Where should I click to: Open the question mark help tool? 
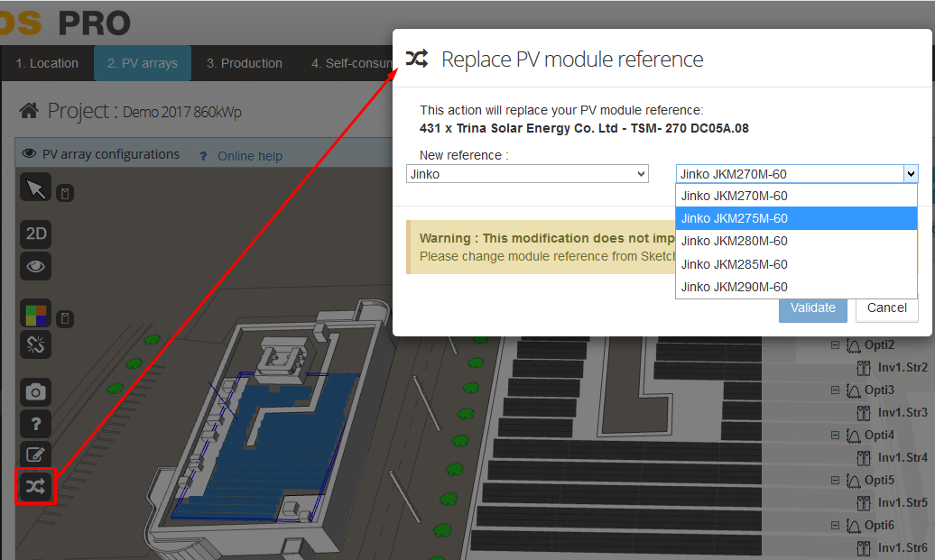click(x=35, y=424)
